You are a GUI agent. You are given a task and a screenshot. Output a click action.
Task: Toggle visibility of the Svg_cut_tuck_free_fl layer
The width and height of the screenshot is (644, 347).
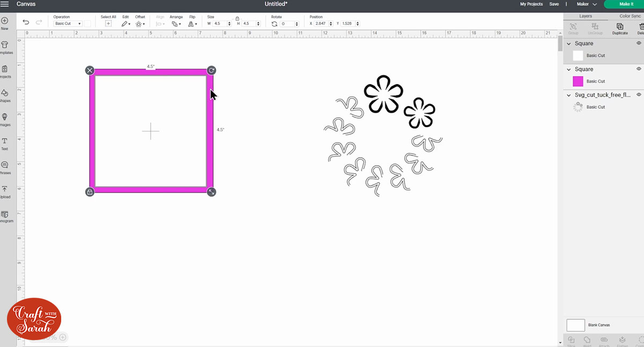[639, 94]
